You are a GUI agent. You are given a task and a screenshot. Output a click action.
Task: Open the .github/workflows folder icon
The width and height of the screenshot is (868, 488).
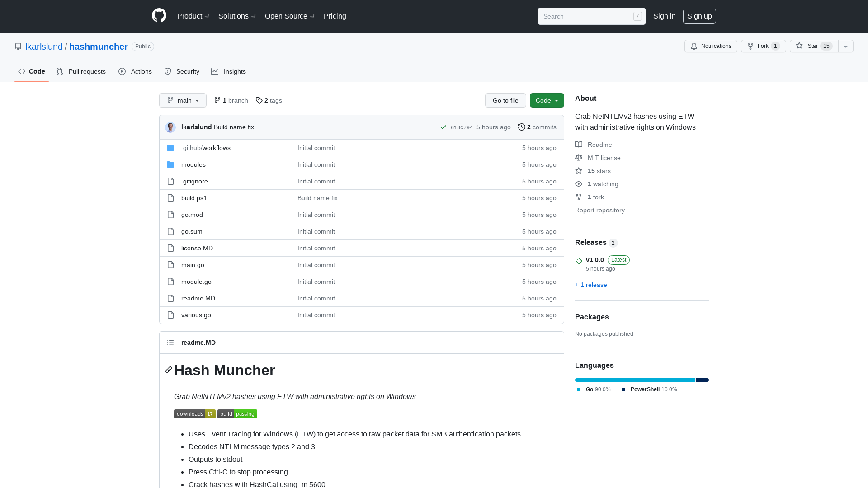170,148
